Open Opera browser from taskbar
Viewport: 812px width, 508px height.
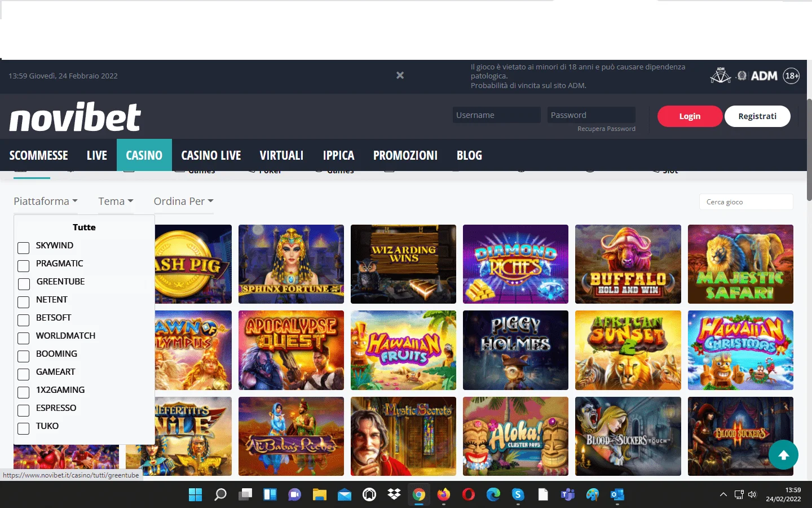469,495
